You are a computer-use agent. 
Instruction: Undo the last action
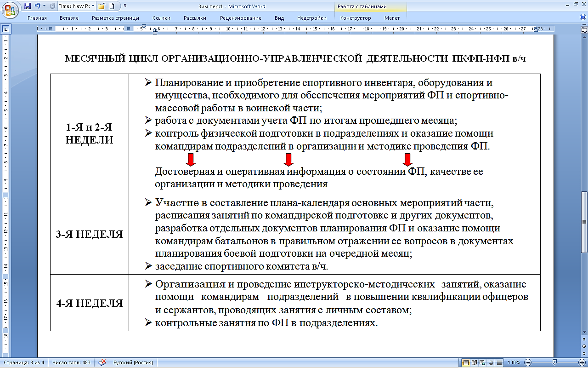click(37, 6)
